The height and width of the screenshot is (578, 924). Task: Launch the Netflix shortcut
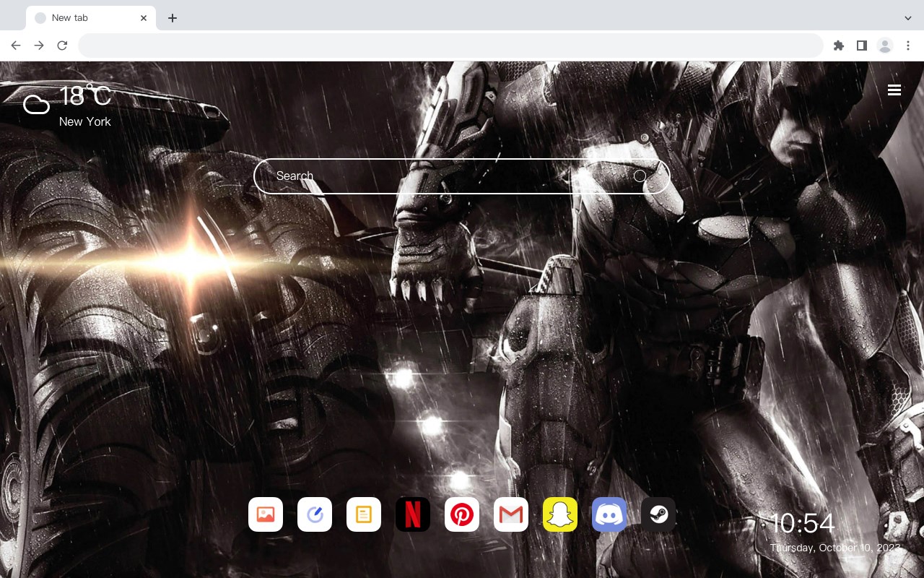413,514
